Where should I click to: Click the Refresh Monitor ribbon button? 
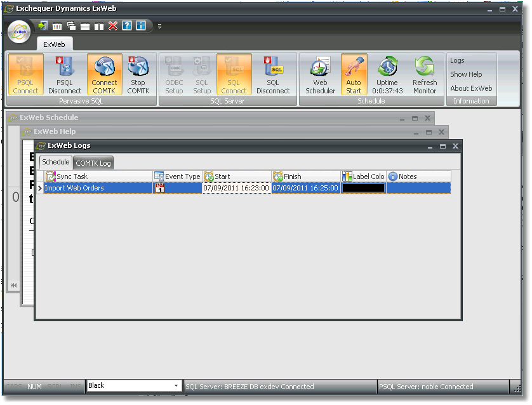click(x=425, y=75)
